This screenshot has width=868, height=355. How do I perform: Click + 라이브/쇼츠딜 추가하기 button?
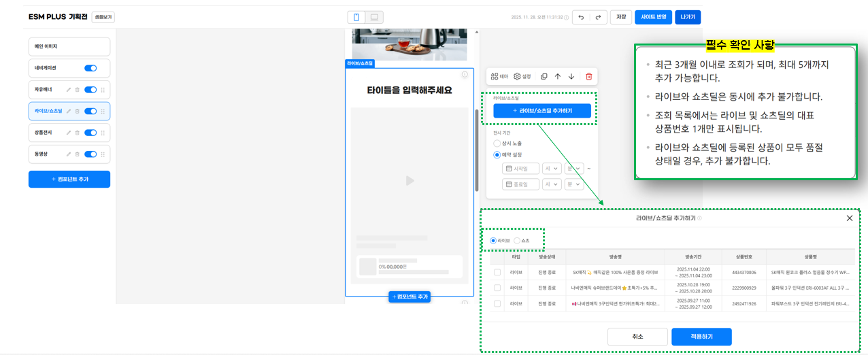click(x=542, y=111)
